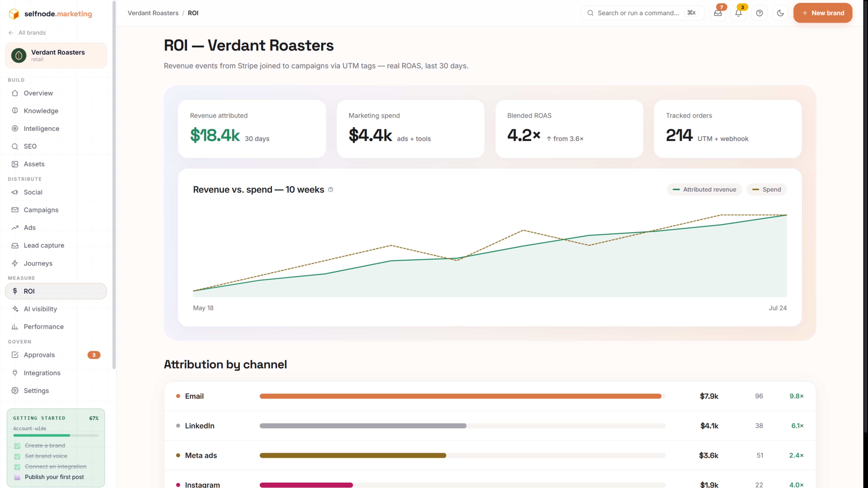Image resolution: width=868 pixels, height=488 pixels.
Task: Click the Email row $7.9k revenue
Action: tap(709, 396)
